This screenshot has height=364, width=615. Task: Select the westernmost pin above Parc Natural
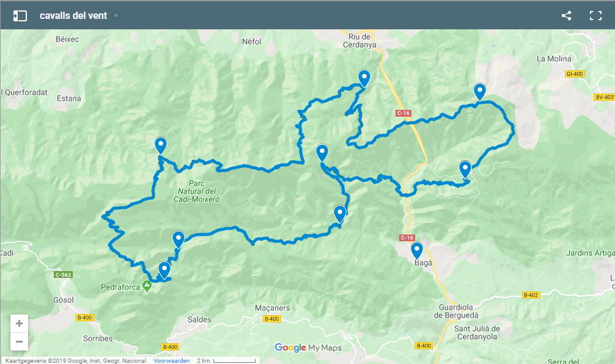[x=160, y=146]
